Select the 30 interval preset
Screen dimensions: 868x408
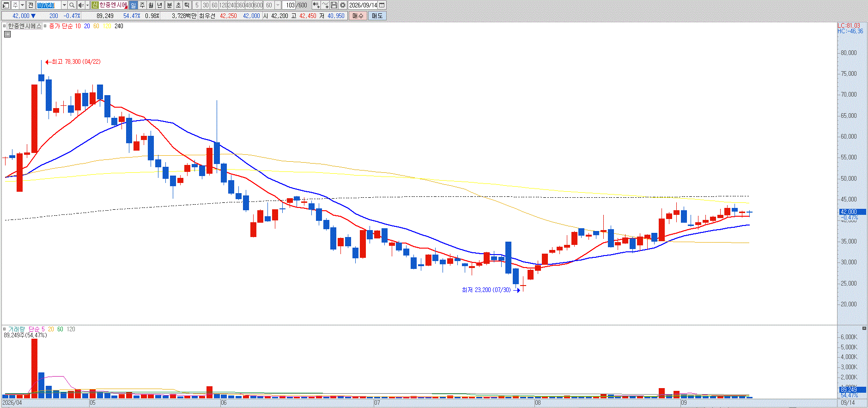[x=206, y=5]
